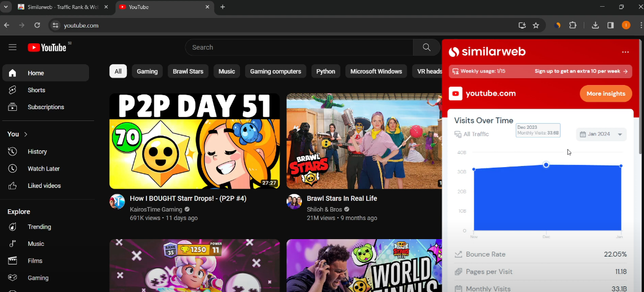Click the search magnifier button
Image resolution: width=644 pixels, height=292 pixels.
point(427,47)
